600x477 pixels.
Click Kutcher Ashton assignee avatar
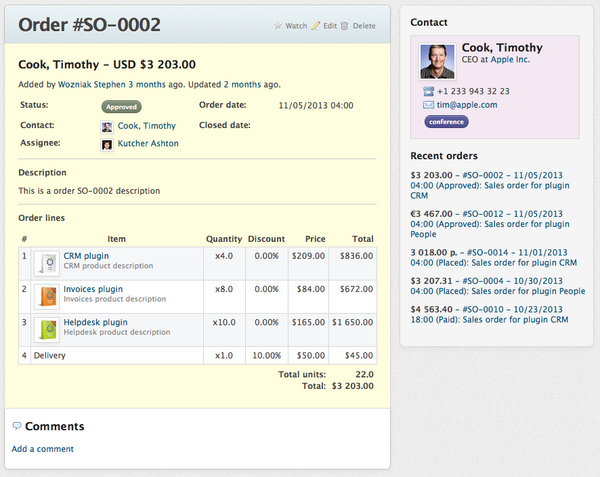107,144
